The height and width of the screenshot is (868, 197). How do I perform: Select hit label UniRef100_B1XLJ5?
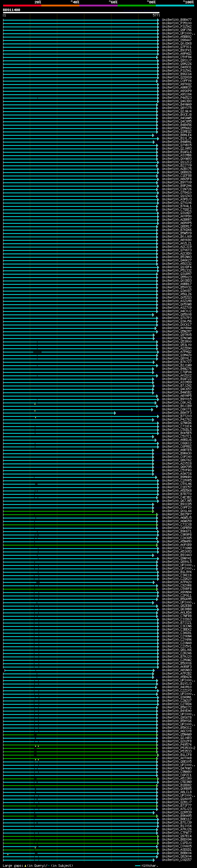(177, 139)
